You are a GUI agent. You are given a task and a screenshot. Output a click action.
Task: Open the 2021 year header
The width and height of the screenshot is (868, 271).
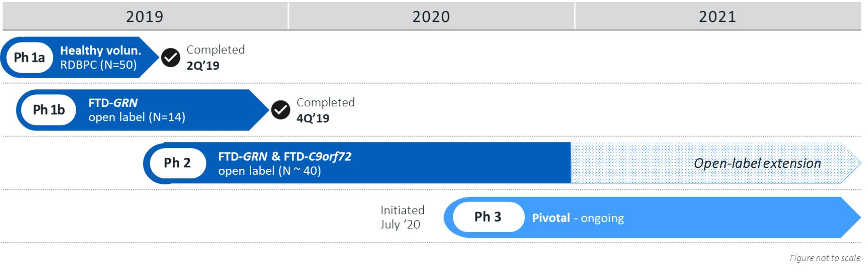click(x=717, y=16)
